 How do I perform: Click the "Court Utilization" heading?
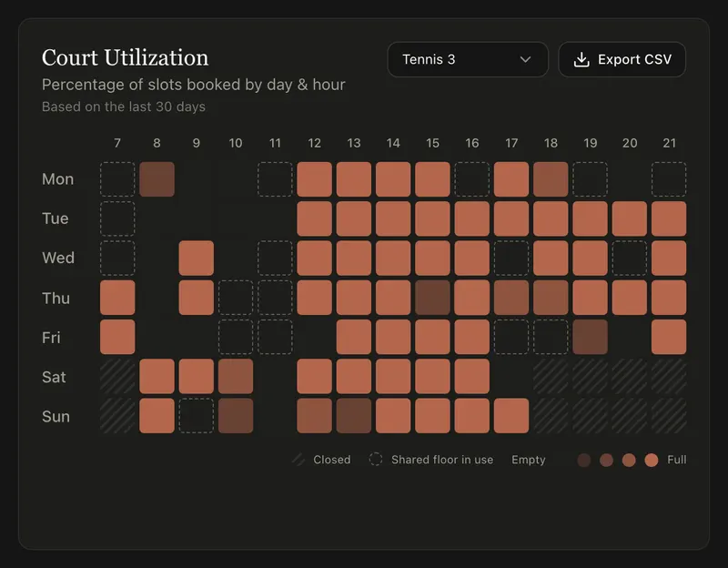pos(125,58)
